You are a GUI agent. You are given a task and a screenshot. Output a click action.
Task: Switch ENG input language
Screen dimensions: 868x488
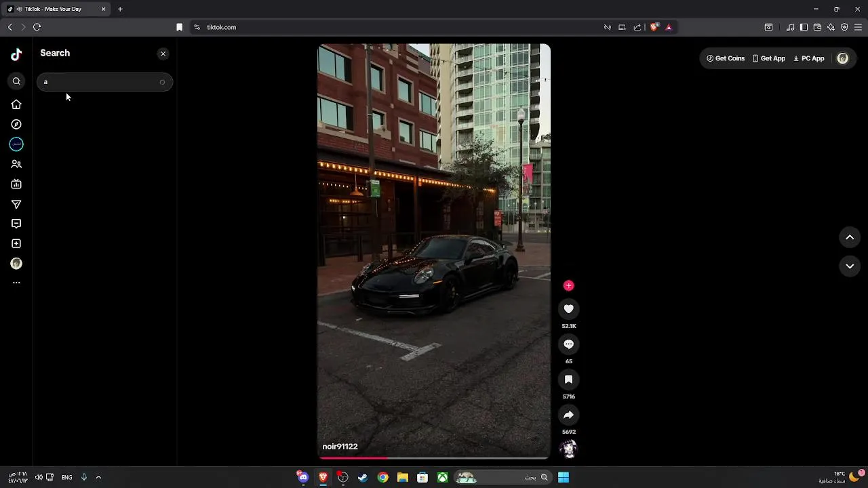(66, 477)
